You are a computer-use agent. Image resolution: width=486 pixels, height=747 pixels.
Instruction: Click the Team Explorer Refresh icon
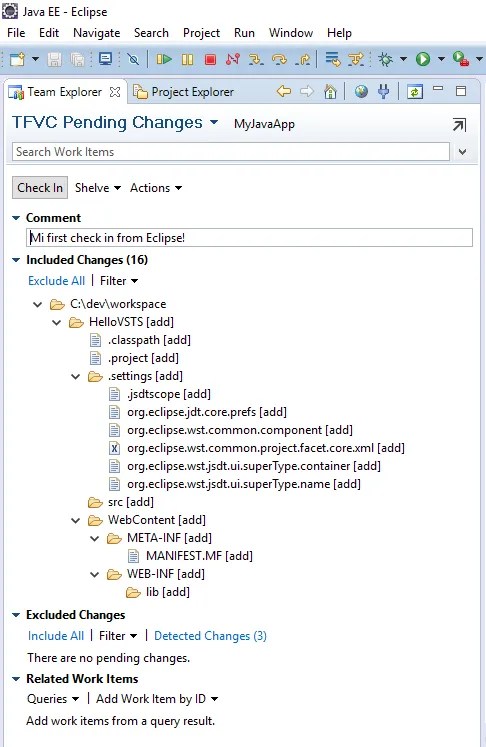415,91
